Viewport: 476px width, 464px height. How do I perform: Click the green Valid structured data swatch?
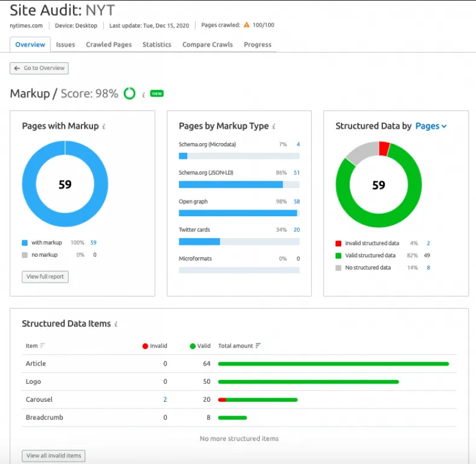point(338,256)
